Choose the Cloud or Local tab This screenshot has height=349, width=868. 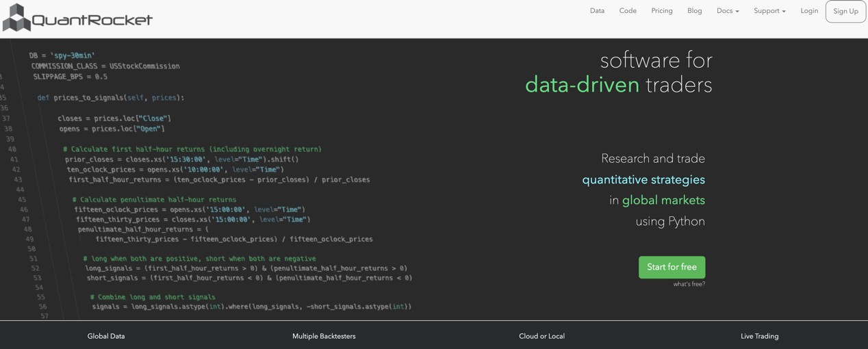click(x=541, y=336)
